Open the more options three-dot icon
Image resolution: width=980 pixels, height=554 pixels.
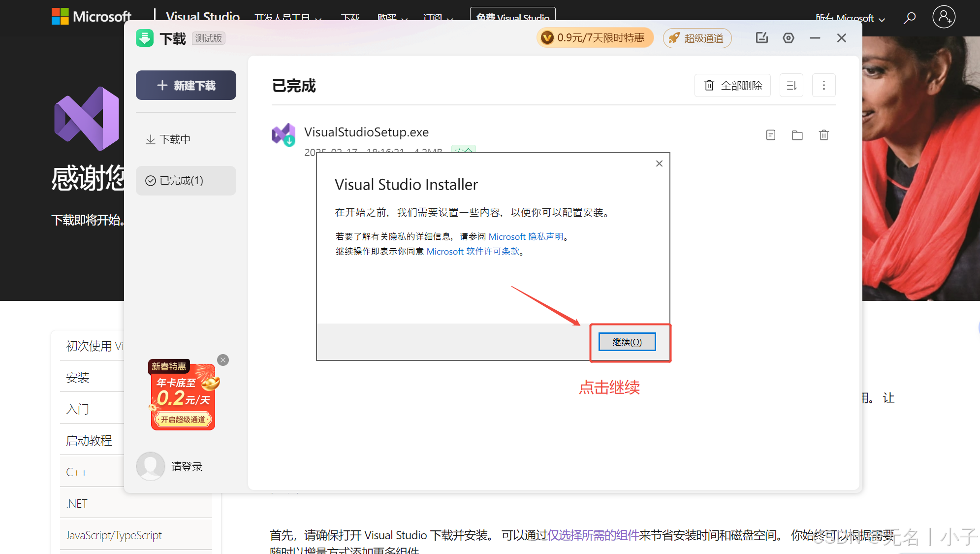(823, 85)
